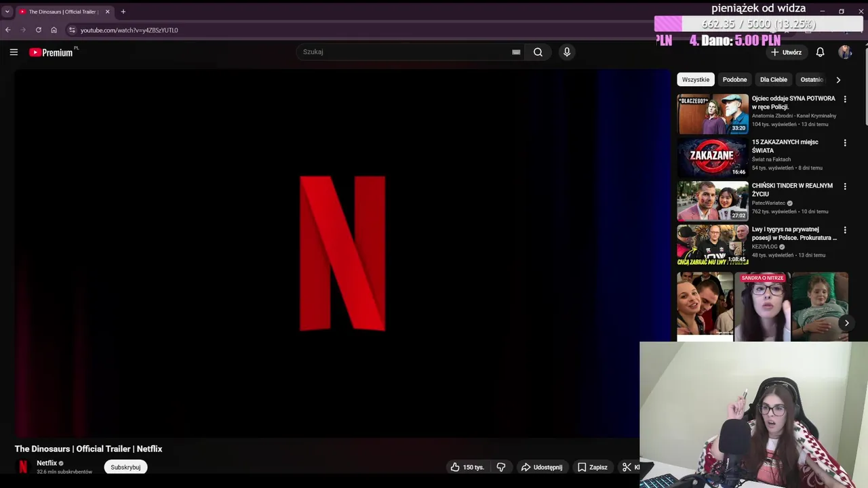Open the KEZUVLOG channel name
Viewport: 868px width, 488px height.
click(x=764, y=247)
